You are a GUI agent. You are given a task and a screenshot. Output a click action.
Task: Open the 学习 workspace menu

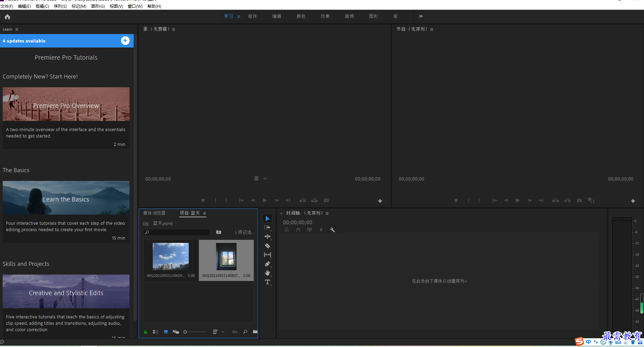pos(239,17)
